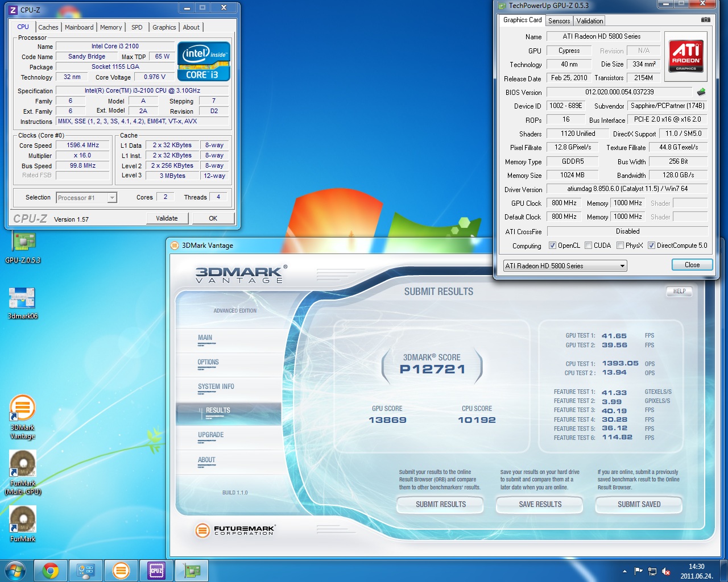Screen dimensions: 728x582
Task: Click the GPU Name field in GPU-Z
Action: pyautogui.click(x=603, y=36)
